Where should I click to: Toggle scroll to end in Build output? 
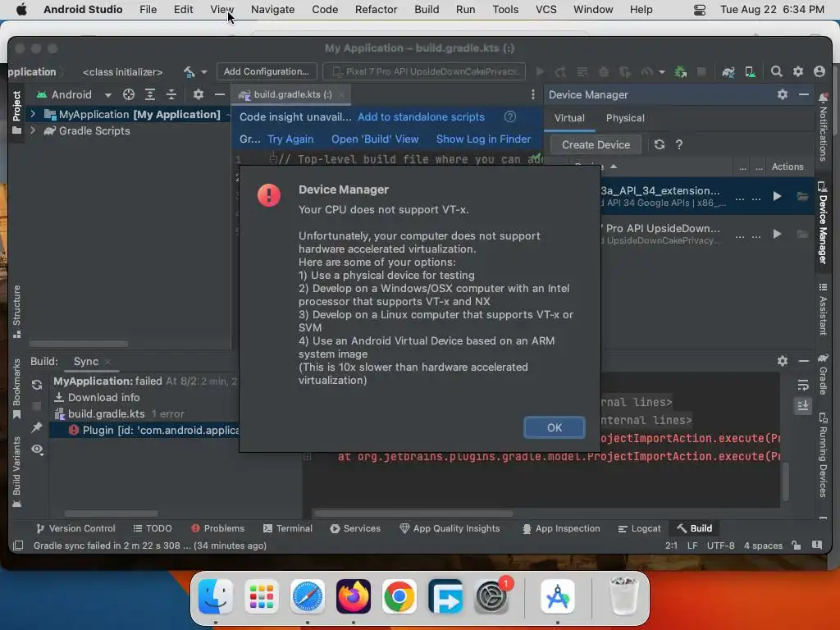click(802, 406)
